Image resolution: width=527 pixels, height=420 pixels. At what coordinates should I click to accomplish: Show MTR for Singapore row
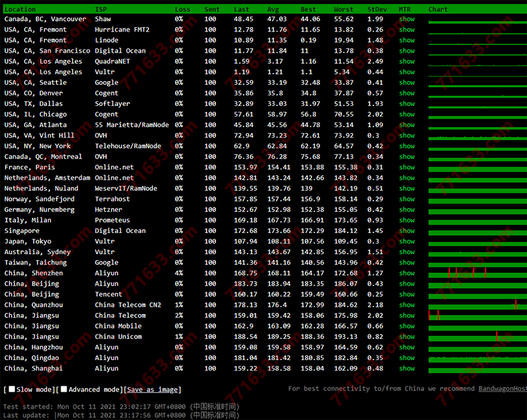click(x=406, y=231)
